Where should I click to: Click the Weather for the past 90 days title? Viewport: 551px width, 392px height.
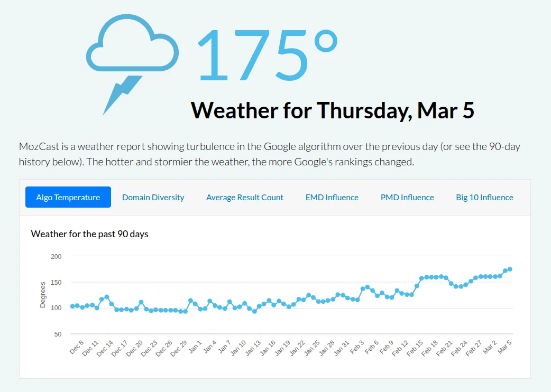(90, 234)
